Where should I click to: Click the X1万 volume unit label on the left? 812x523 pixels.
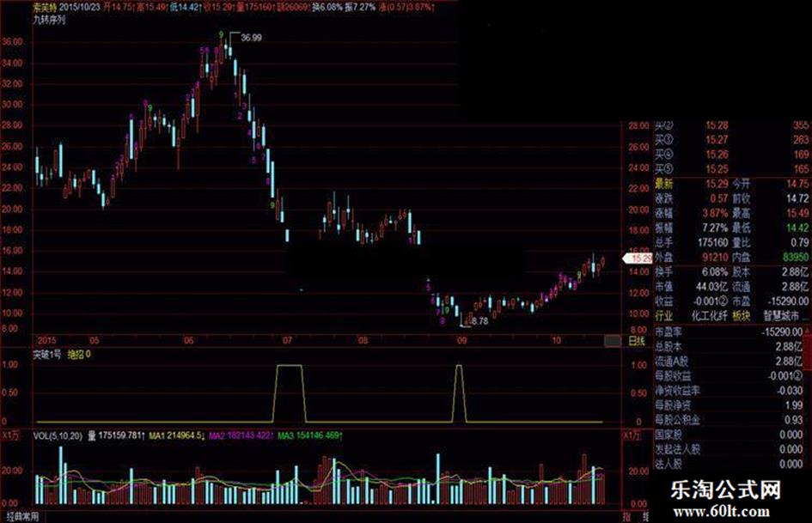pos(11,436)
